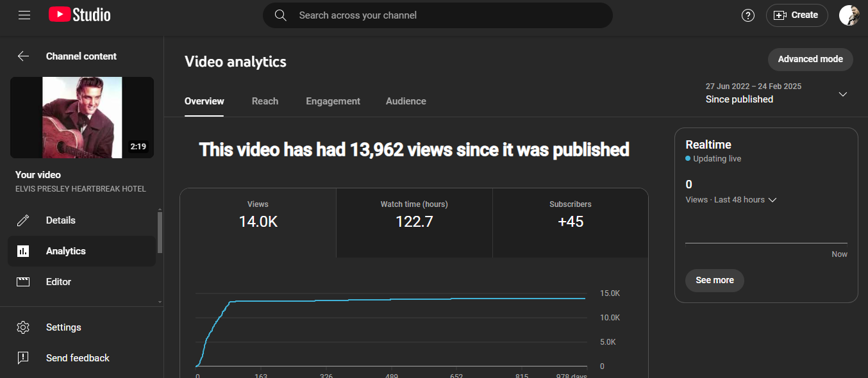The height and width of the screenshot is (378, 868).
Task: Click the search magnifier icon
Action: (280, 15)
